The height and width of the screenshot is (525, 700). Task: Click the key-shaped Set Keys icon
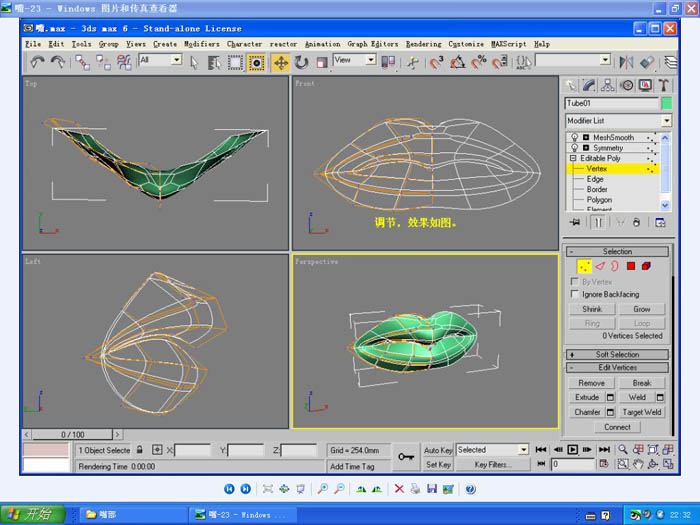[406, 456]
